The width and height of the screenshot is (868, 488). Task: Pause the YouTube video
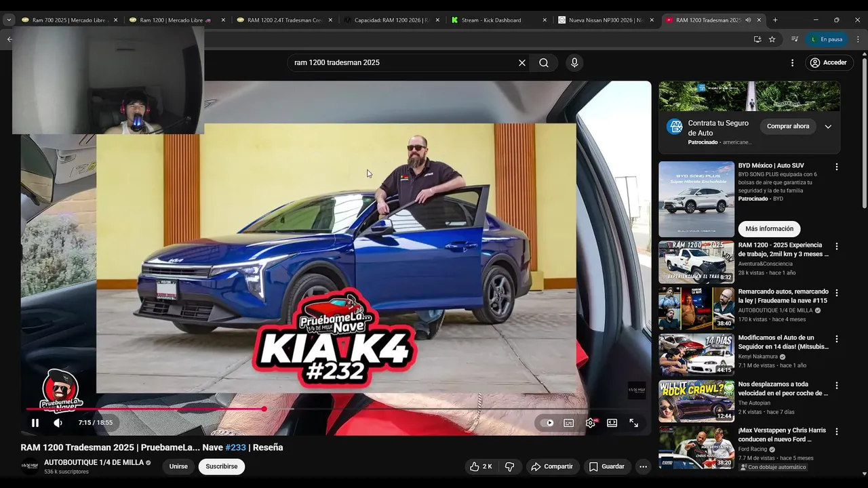tap(35, 423)
